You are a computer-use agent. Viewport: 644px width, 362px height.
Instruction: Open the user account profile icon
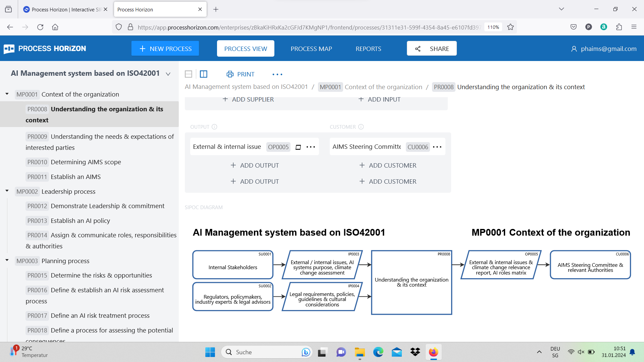[x=574, y=49]
